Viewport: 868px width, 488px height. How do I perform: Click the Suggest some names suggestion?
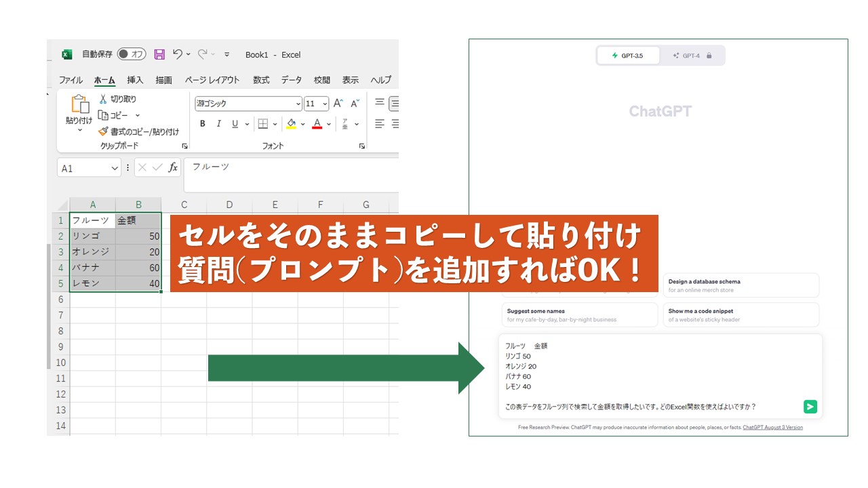click(x=580, y=315)
